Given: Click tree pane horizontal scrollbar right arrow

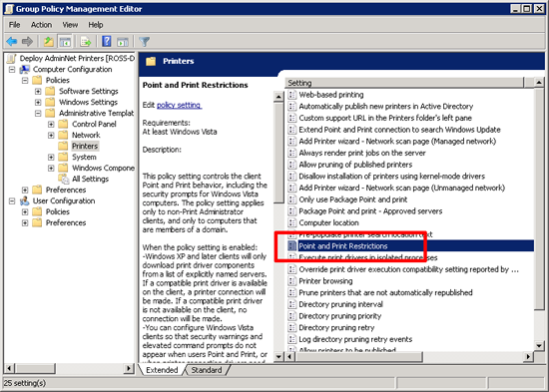Looking at the screenshot, I should tap(129, 368).
